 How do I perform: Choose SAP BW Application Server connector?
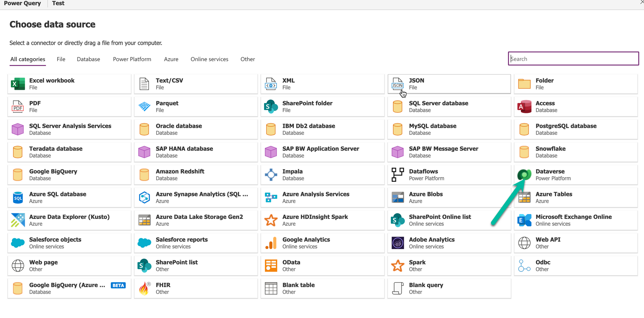[322, 152]
